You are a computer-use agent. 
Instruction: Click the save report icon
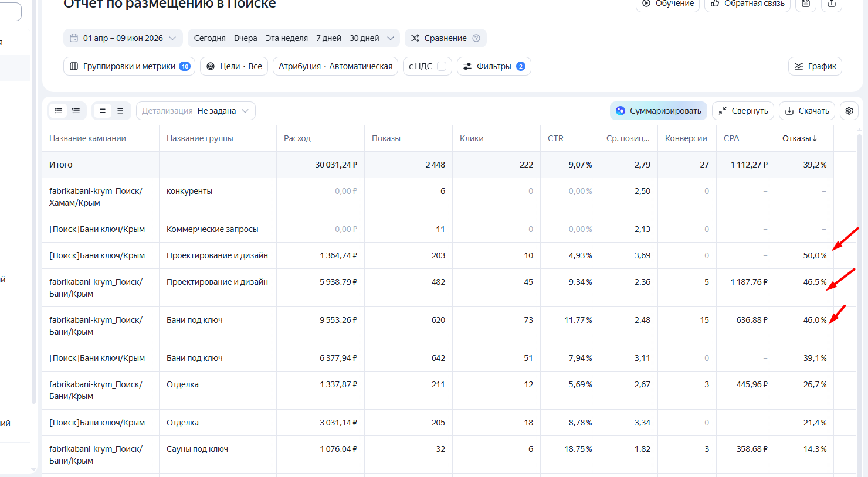coord(806,4)
